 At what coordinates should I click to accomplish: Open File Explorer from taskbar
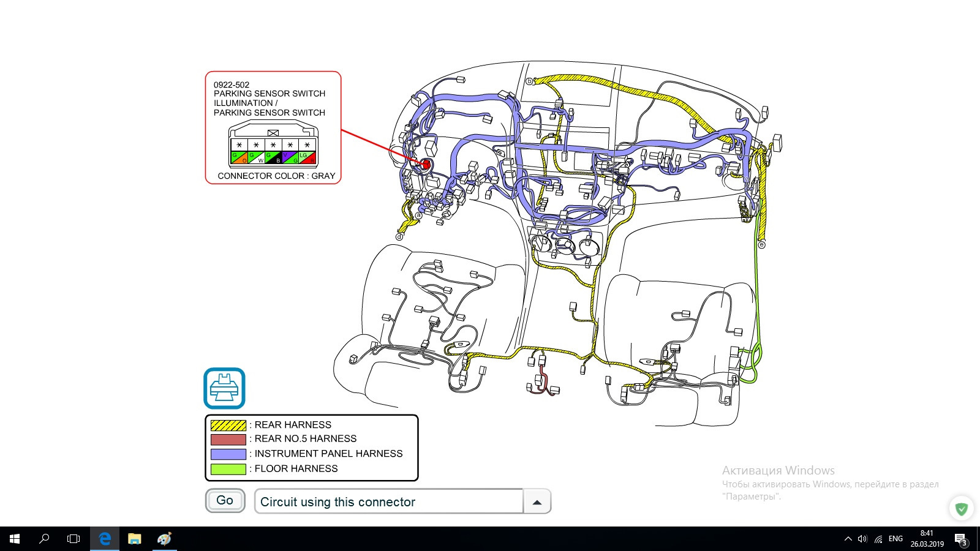(x=134, y=539)
